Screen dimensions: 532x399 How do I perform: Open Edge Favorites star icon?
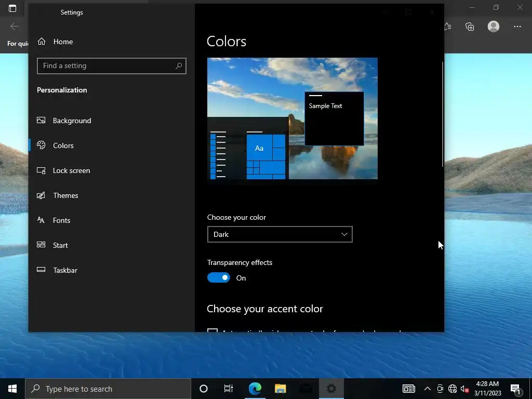coord(447,26)
